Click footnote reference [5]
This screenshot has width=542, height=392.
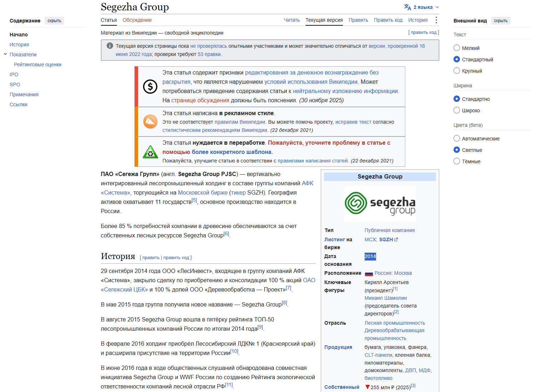[x=194, y=200]
